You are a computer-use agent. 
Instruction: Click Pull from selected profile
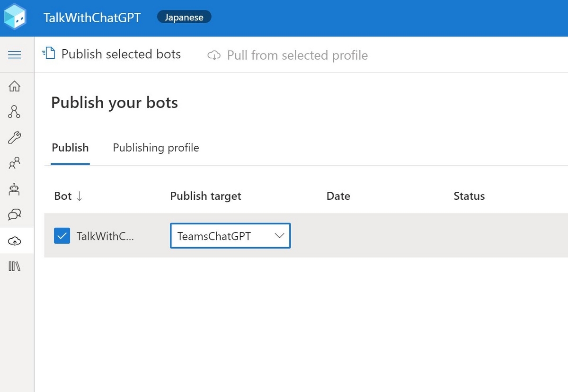pos(297,55)
